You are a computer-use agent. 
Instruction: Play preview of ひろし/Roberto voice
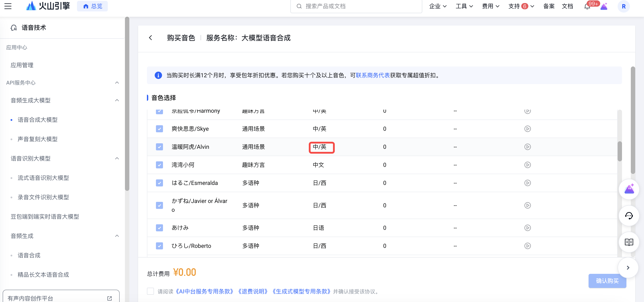pos(527,246)
